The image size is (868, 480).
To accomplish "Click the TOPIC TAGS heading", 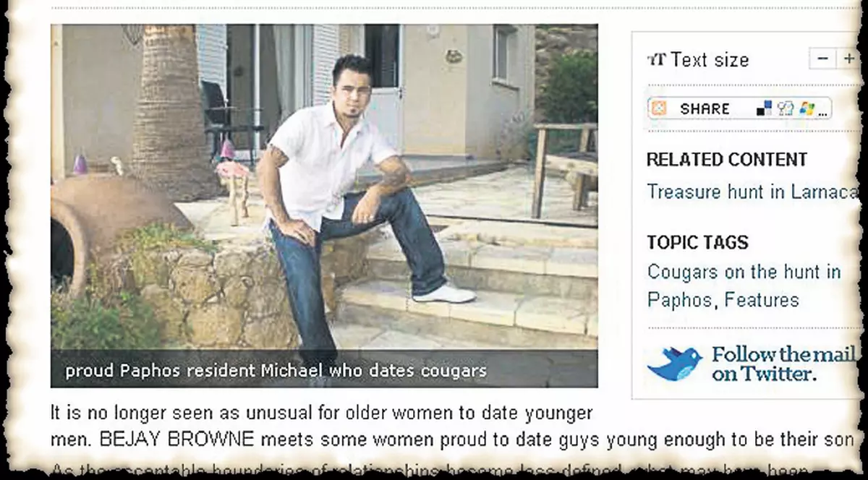I will [697, 242].
